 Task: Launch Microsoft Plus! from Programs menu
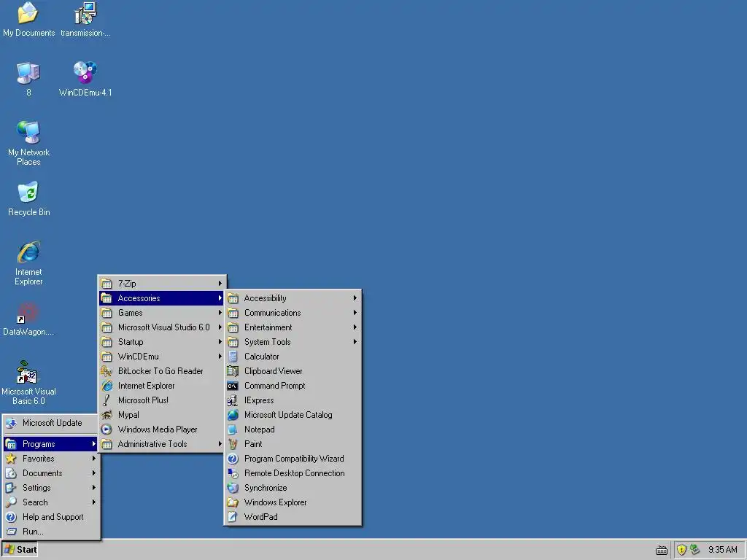(x=162, y=400)
